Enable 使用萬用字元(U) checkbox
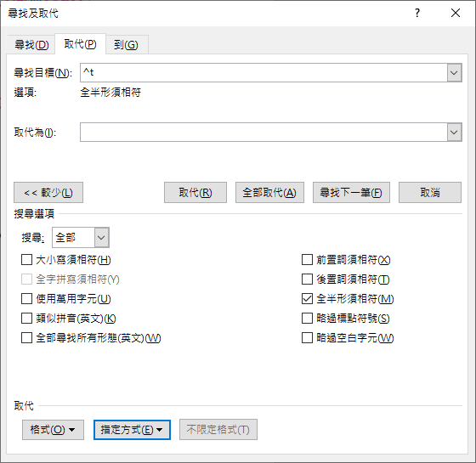 click(x=26, y=298)
